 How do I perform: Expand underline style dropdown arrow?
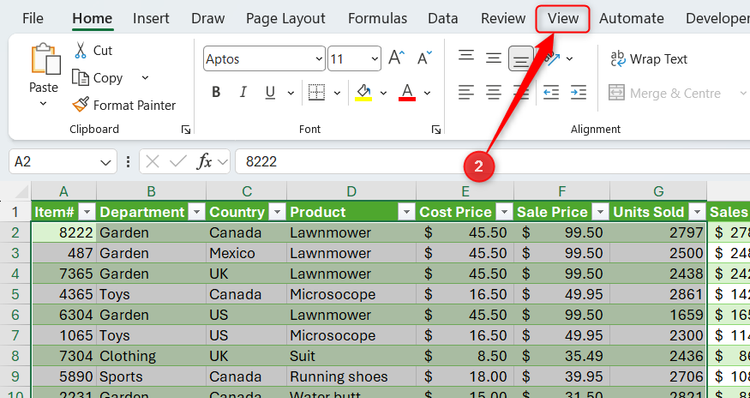290,93
